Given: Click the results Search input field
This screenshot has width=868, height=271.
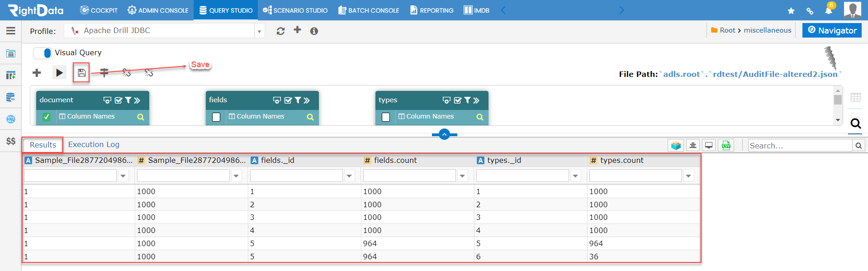Looking at the screenshot, I should coord(799,146).
